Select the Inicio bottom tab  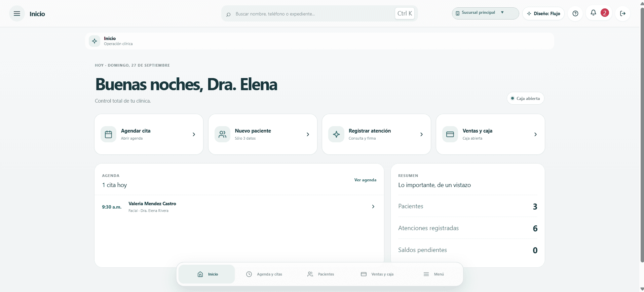click(207, 274)
